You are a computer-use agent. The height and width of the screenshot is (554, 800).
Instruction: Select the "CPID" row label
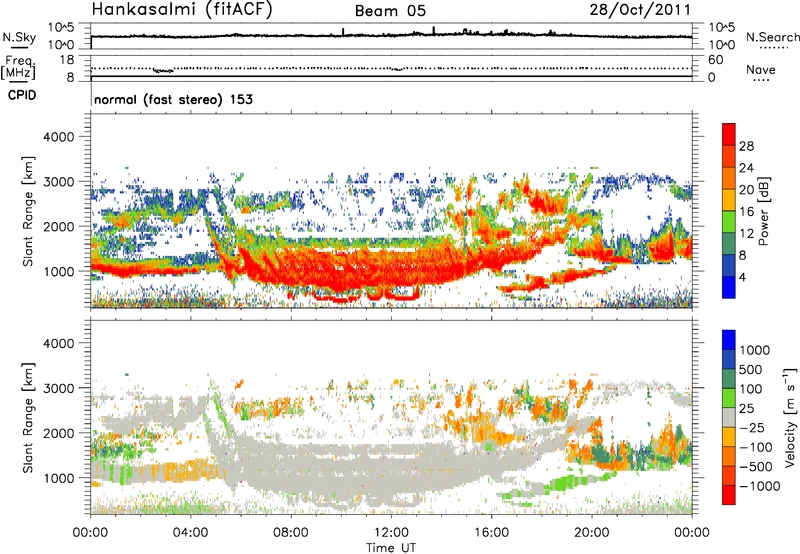pyautogui.click(x=22, y=95)
